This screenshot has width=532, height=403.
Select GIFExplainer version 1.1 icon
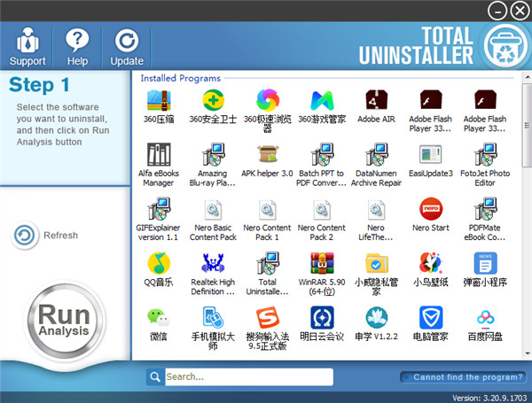[x=159, y=209]
